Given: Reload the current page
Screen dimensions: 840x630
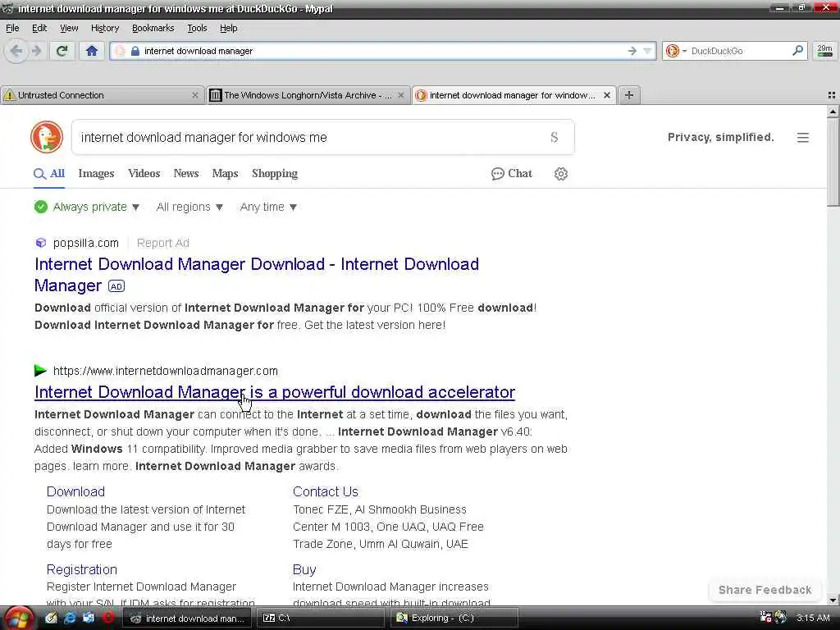Looking at the screenshot, I should pos(62,51).
